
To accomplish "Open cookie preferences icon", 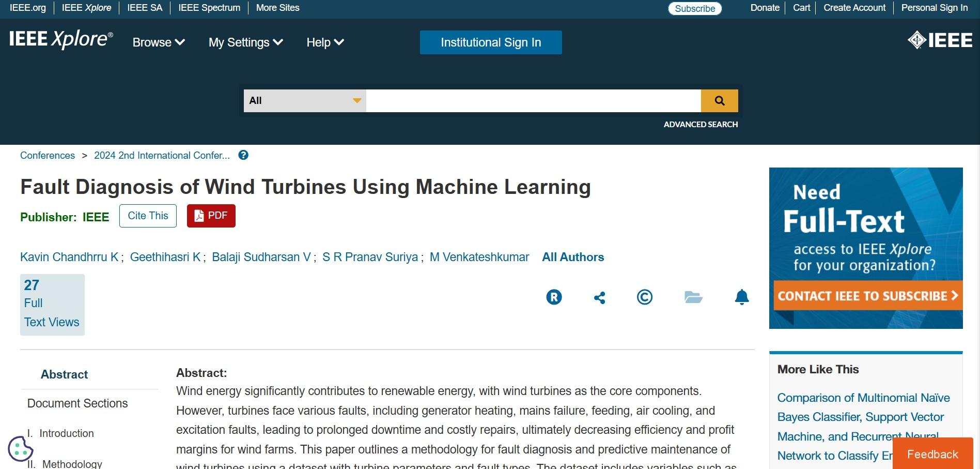I will pyautogui.click(x=21, y=448).
